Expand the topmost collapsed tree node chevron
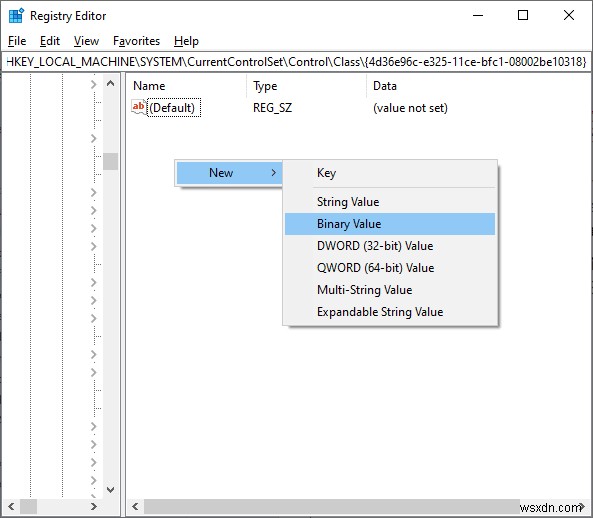593x518 pixels. click(93, 84)
